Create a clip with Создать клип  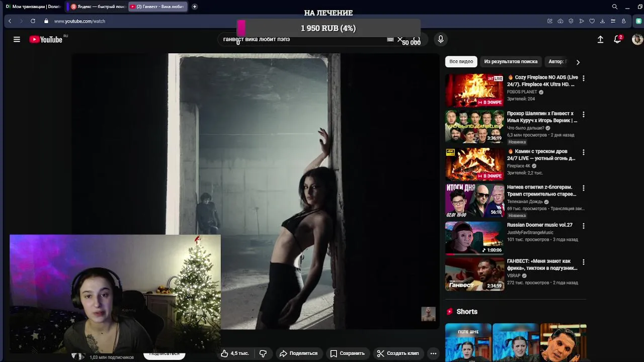398,353
